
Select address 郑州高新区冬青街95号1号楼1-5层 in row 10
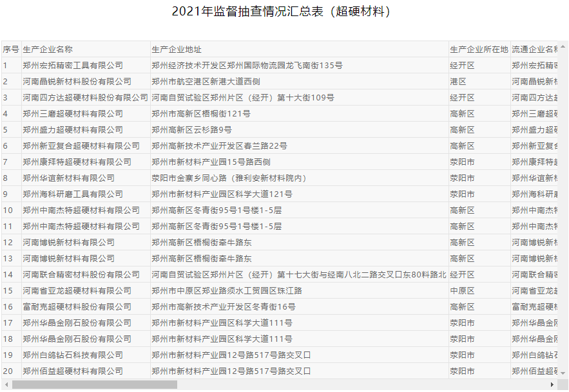click(x=300, y=210)
